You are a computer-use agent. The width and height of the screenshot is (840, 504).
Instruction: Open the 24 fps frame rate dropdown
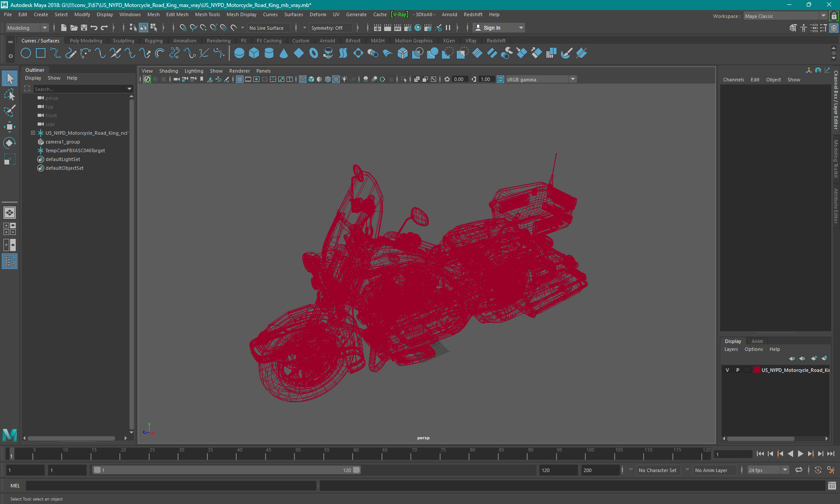(x=768, y=470)
